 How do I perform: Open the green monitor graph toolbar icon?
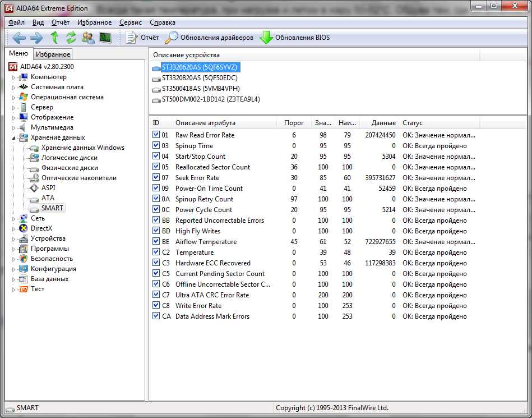point(105,38)
